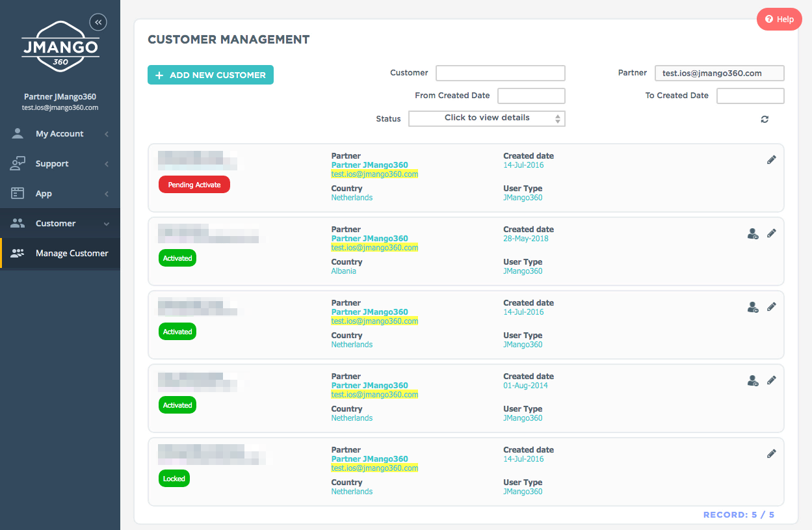Screen dimensions: 812x530
Task: Click the Customer Management heading
Action: pyautogui.click(x=229, y=40)
